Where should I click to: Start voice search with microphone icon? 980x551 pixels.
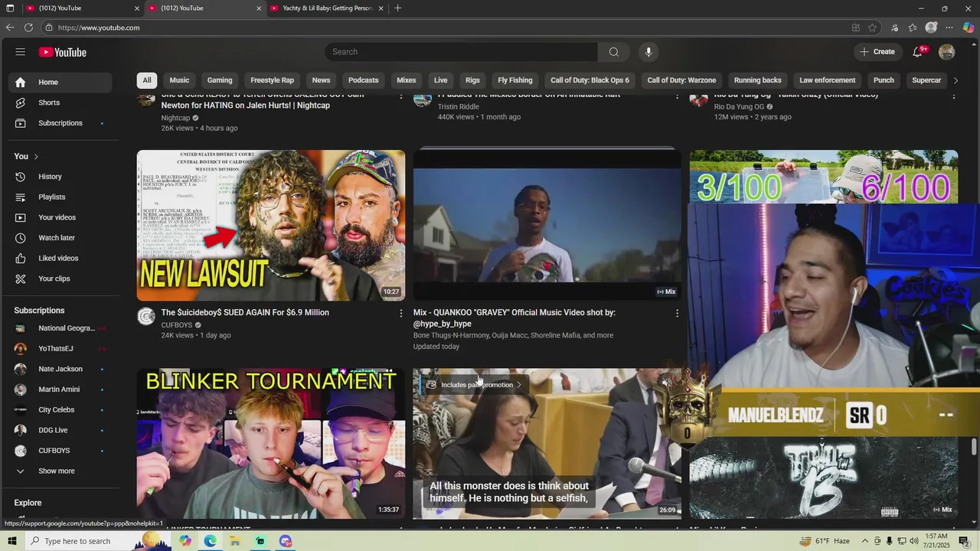[648, 52]
